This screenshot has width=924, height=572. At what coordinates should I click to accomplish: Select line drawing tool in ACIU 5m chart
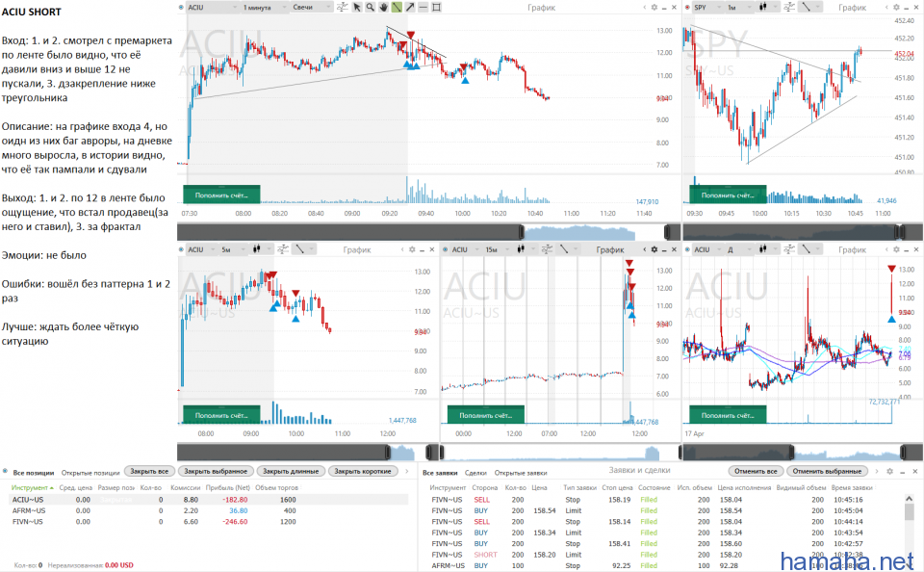[x=300, y=249]
